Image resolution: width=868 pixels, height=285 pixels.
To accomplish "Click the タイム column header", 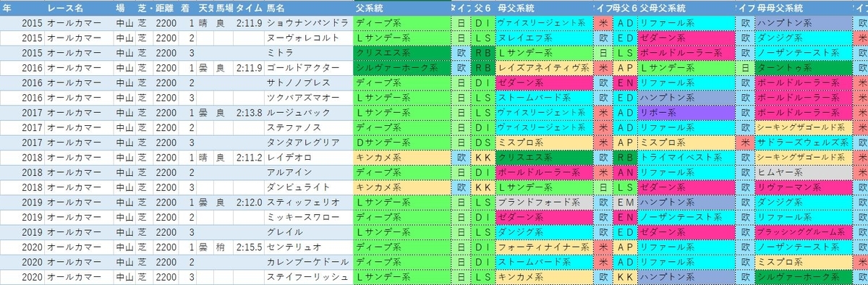I will tap(249, 7).
